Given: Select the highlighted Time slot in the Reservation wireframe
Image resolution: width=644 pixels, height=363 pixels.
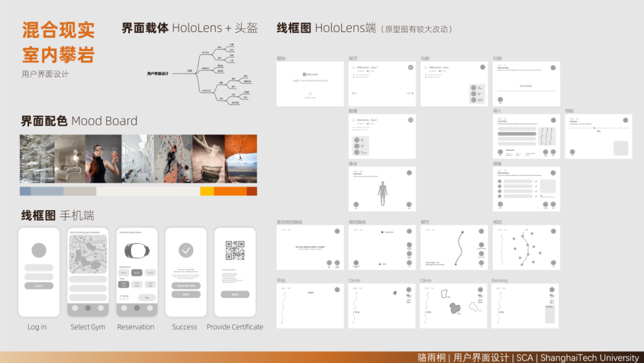Looking at the screenshot, I should coord(123,284).
